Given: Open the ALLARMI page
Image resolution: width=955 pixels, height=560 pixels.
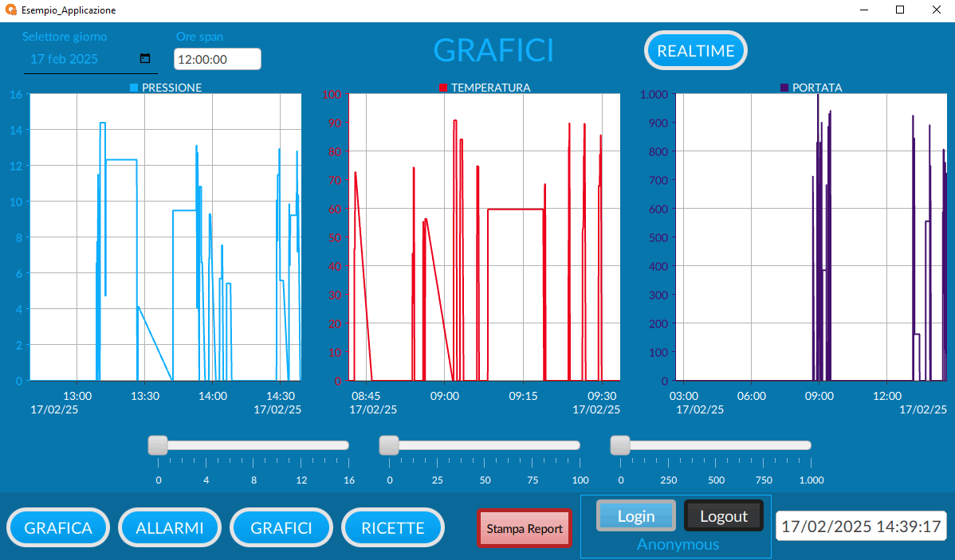Looking at the screenshot, I should coord(170,528).
